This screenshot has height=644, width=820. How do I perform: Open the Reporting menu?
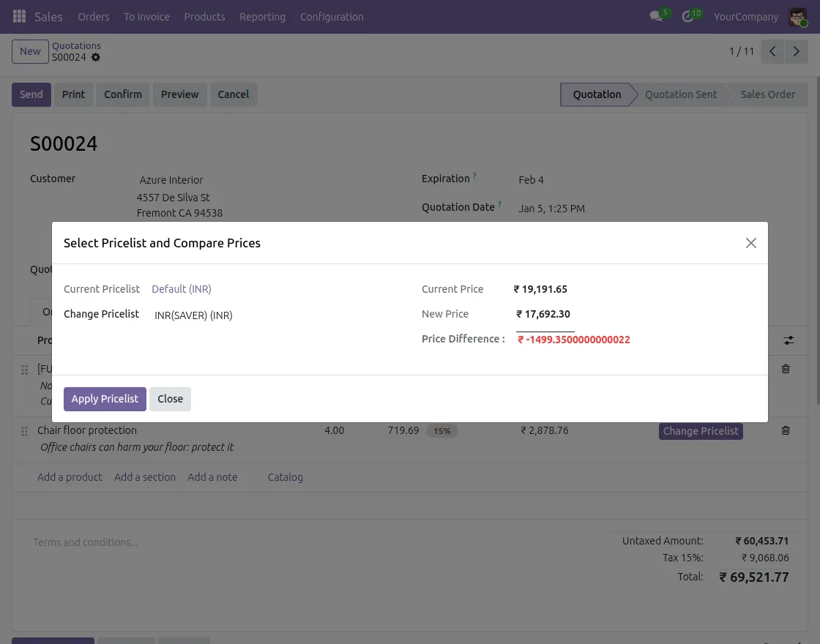pyautogui.click(x=262, y=16)
